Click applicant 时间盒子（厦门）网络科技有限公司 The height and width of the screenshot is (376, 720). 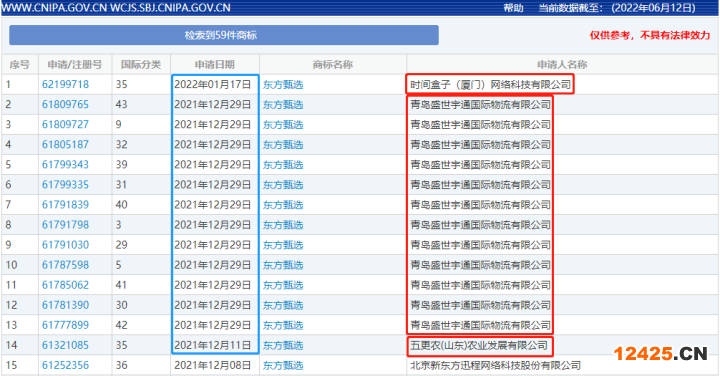coord(490,84)
